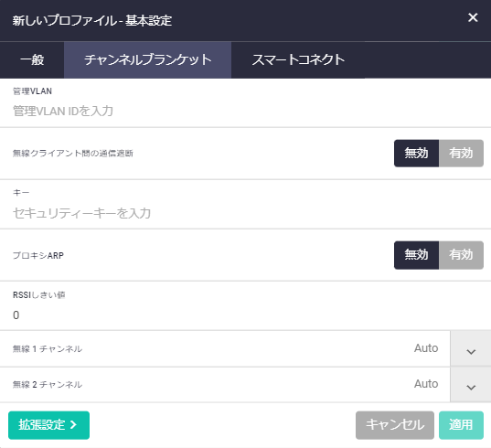Click Auto value for 無線 2 チャンネル
This screenshot has width=491, height=448.
pyautogui.click(x=426, y=384)
